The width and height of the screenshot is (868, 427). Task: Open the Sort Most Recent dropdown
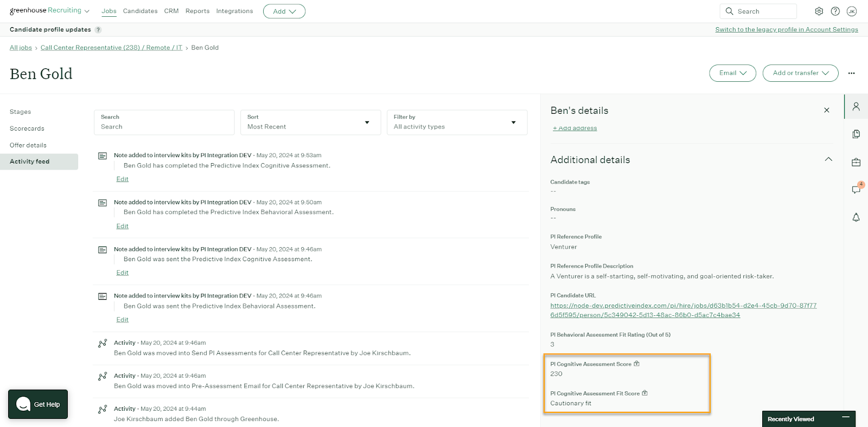tap(310, 122)
